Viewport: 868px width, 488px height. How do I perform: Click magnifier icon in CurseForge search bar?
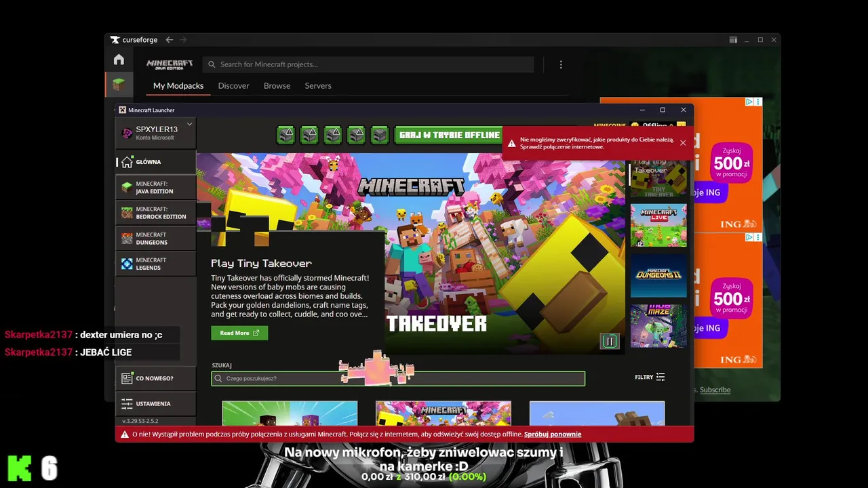pos(212,64)
